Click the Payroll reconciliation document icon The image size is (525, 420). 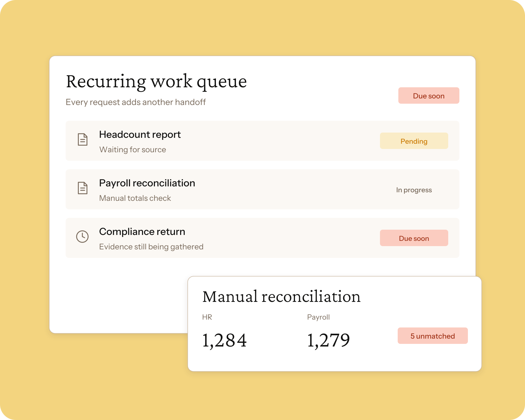pos(82,188)
